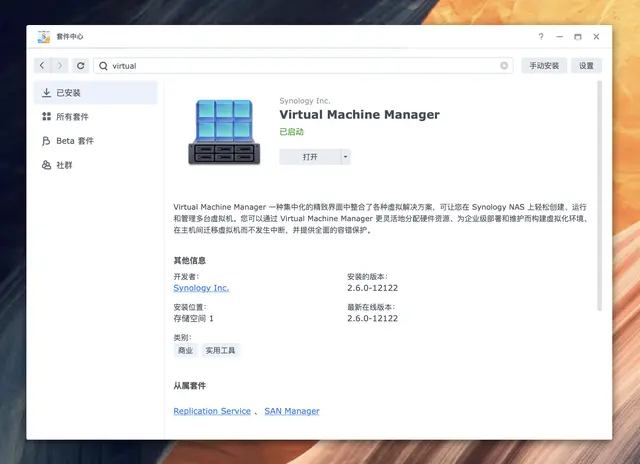Click the 存储空间 1 install location text
Screen dimensions: 640x464
pos(193,318)
